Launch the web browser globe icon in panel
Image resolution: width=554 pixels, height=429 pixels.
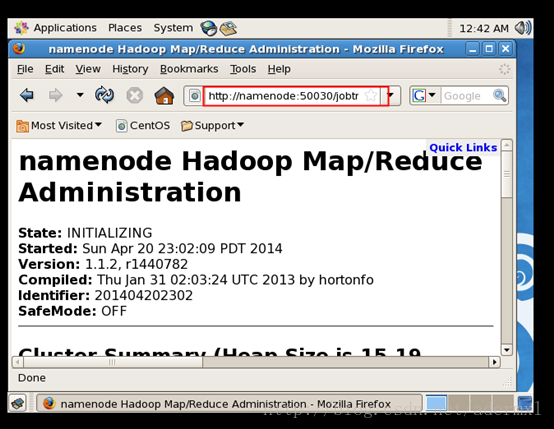tap(209, 28)
